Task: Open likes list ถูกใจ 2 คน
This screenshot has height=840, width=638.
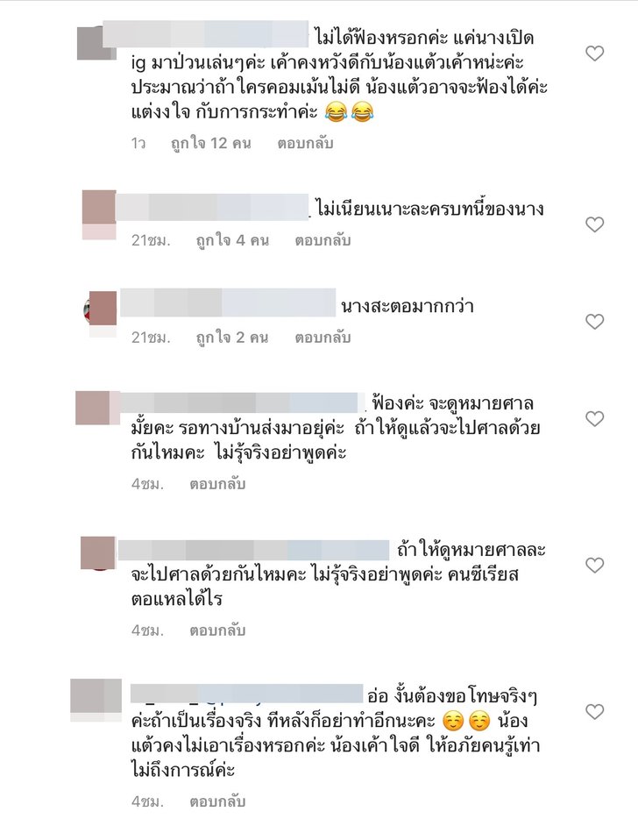Action: (x=231, y=338)
